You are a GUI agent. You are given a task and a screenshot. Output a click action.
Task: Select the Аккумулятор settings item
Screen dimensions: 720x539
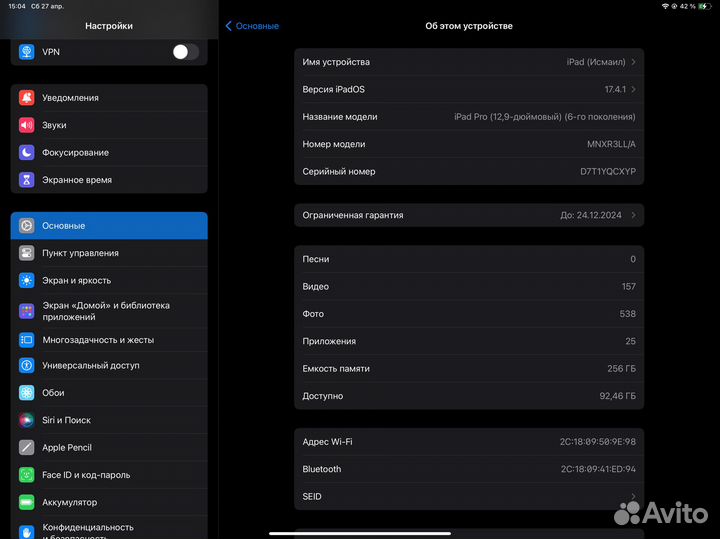click(109, 502)
